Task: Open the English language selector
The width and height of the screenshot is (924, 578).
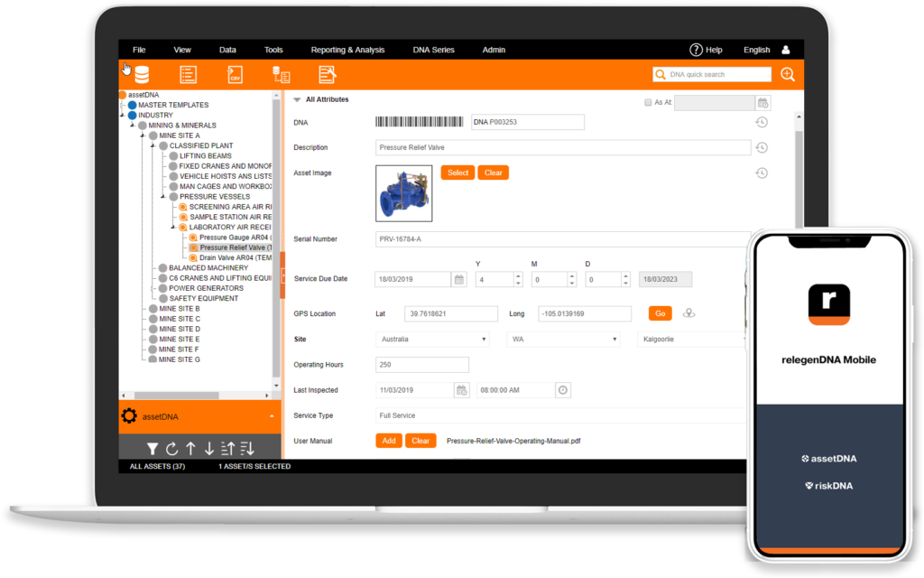Action: (x=757, y=50)
